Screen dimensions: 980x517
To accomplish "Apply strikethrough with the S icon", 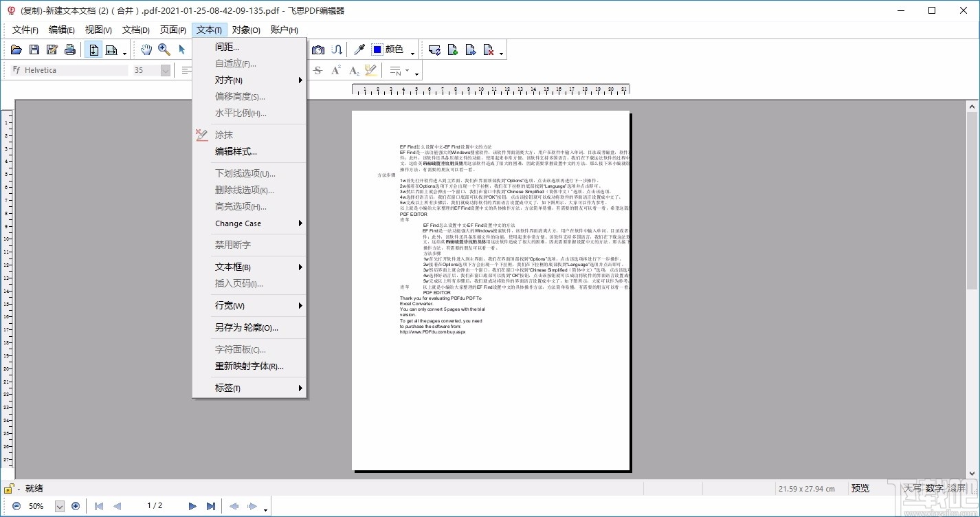I will pyautogui.click(x=318, y=69).
